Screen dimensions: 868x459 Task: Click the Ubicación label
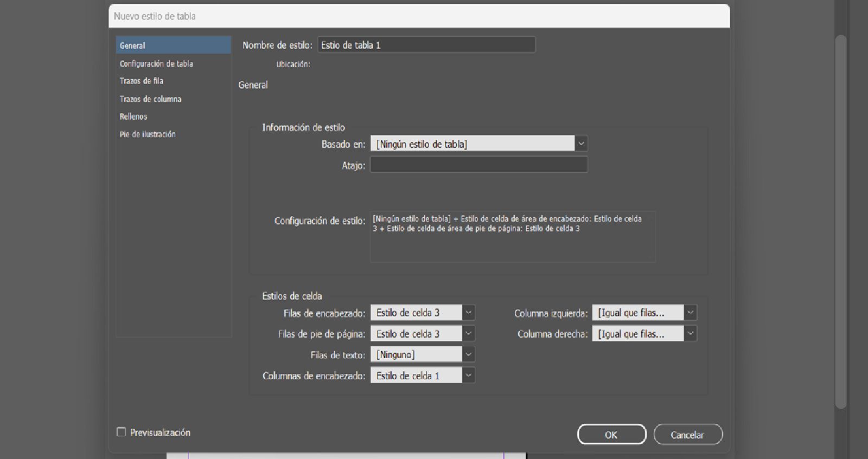click(293, 64)
